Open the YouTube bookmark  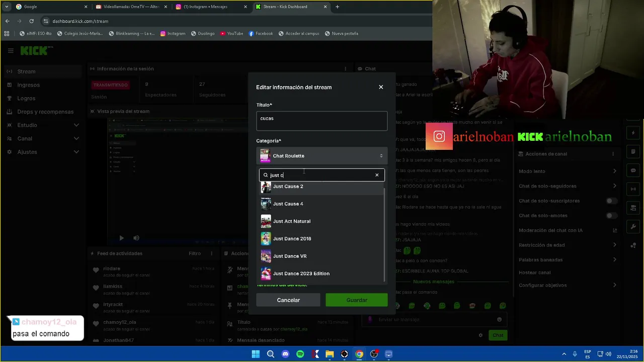[x=231, y=34]
